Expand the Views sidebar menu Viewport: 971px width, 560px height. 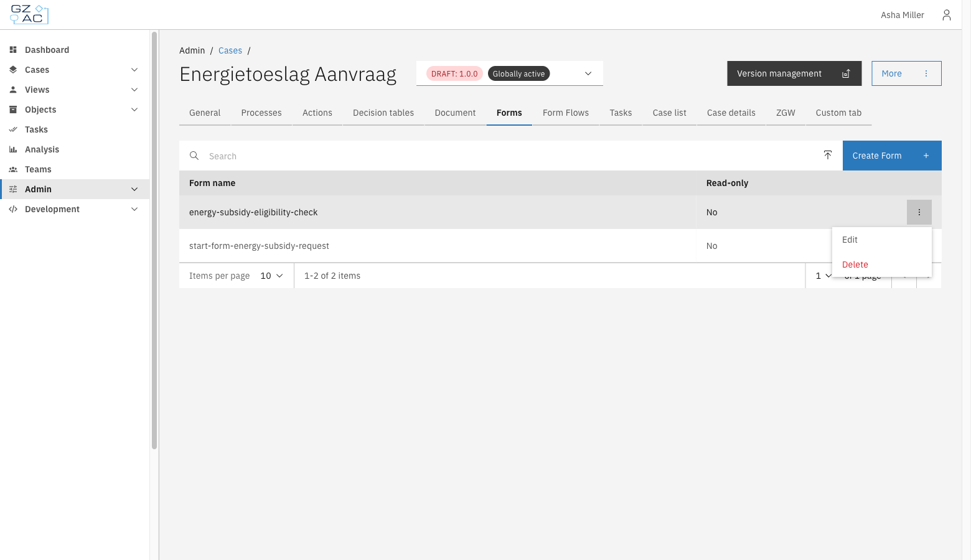(134, 90)
